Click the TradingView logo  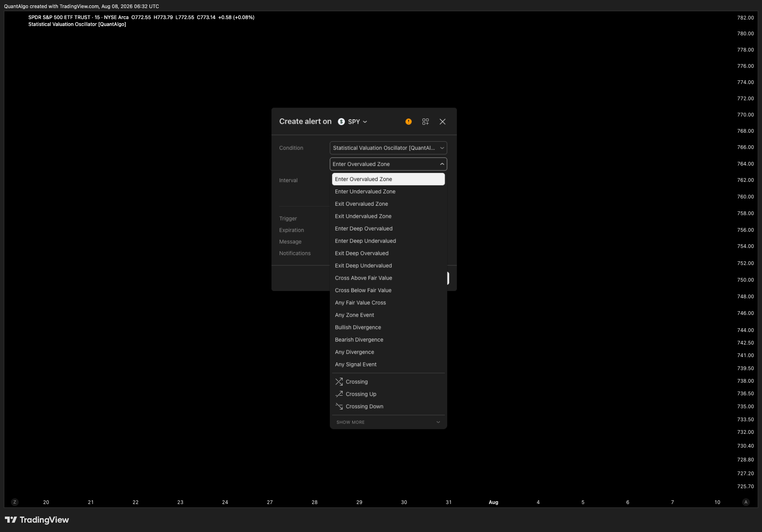[x=37, y=520]
